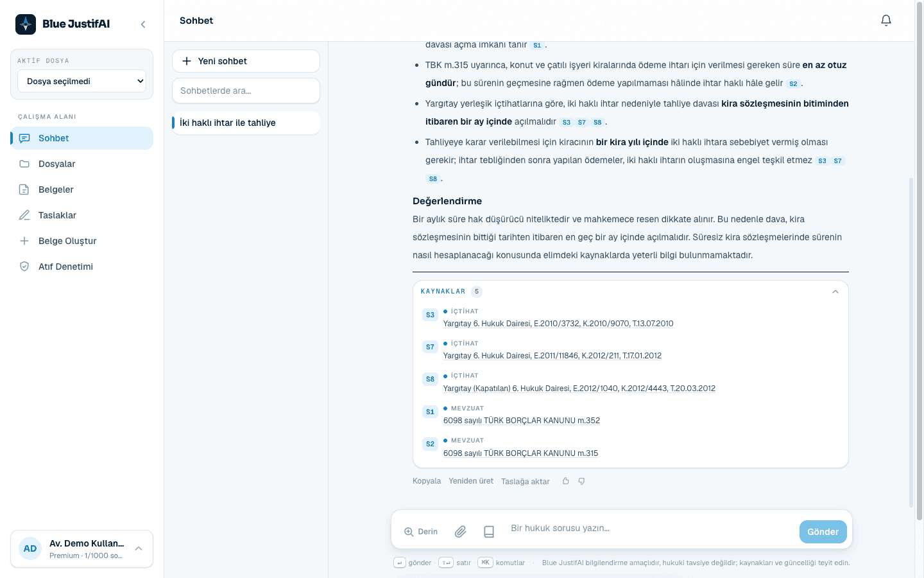Click the S1 badge in the sources list
Screen dimensions: 924x578
[430, 412]
